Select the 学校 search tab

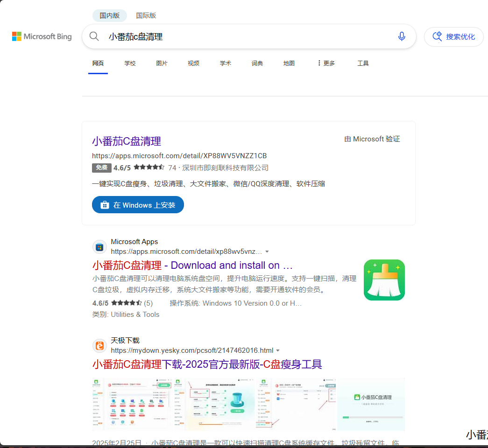click(x=130, y=63)
